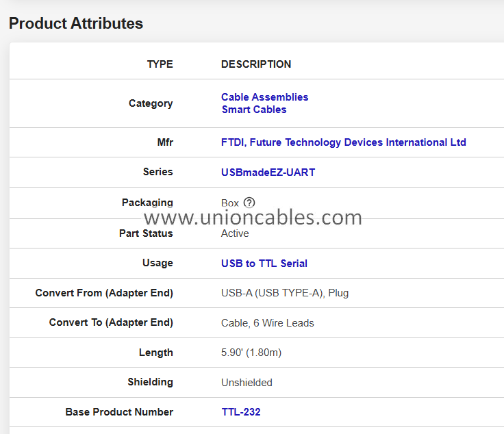This screenshot has height=434, width=504.
Task: Open the TTL-232 base product link
Action: pyautogui.click(x=240, y=412)
